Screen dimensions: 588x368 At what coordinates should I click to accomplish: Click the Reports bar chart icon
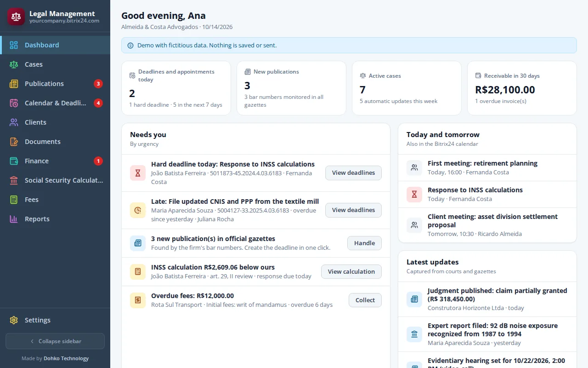[x=14, y=219]
